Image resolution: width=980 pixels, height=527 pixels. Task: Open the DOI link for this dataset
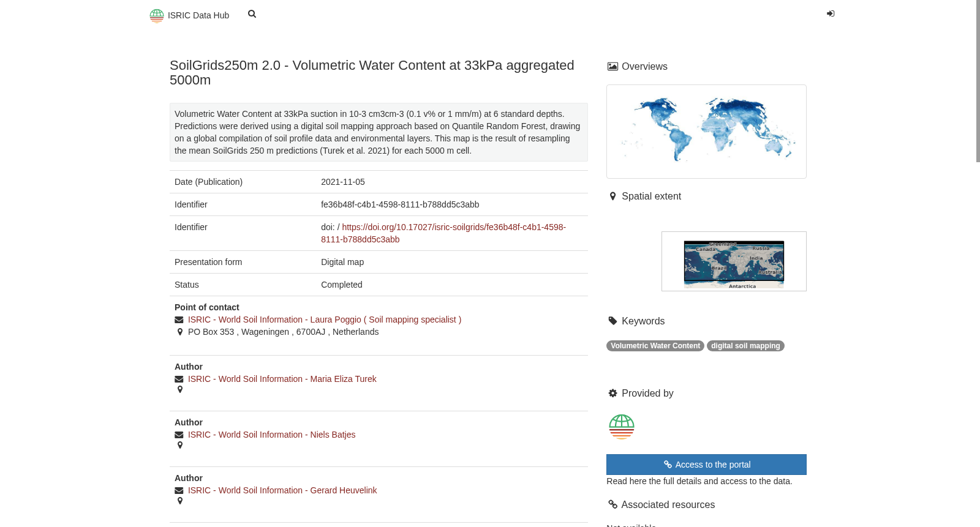(x=443, y=233)
